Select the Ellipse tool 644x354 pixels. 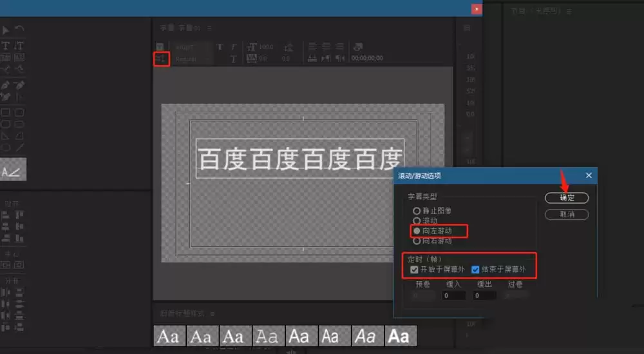click(x=6, y=147)
